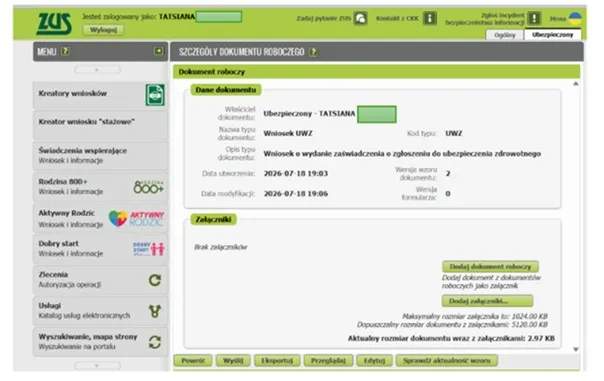Click the document panel scrollbar down arrow
604x381 pixels.
point(576,349)
